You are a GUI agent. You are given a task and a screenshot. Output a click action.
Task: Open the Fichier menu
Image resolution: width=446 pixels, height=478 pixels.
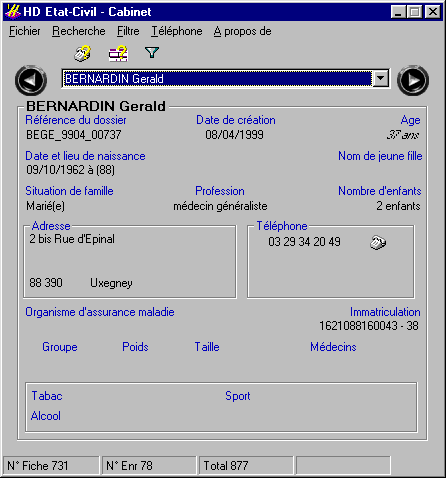(x=25, y=31)
